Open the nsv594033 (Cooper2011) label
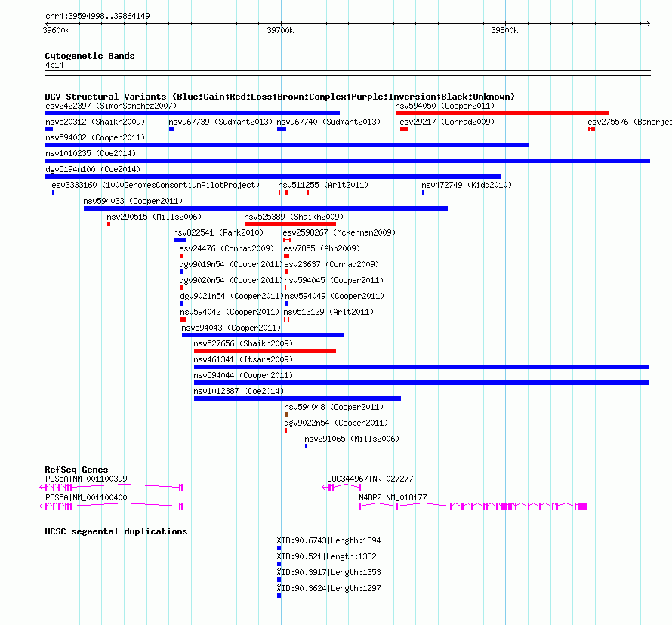Image resolution: width=672 pixels, height=625 pixels. [133, 201]
